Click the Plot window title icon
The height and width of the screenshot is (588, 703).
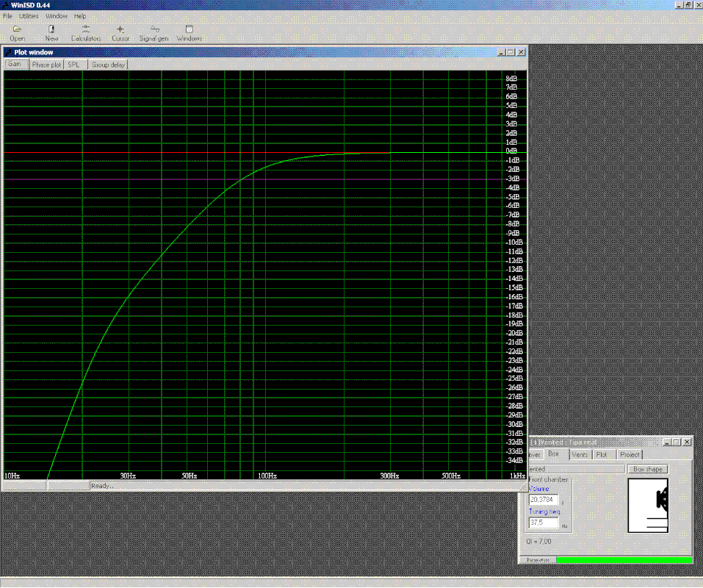click(x=9, y=52)
